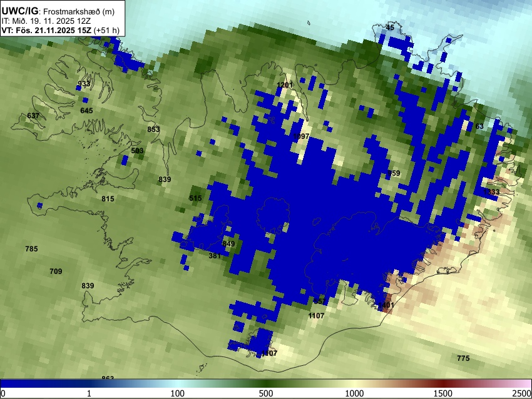The image size is (532, 399).
Task: Click the map value 637
Action: pyautogui.click(x=33, y=116)
